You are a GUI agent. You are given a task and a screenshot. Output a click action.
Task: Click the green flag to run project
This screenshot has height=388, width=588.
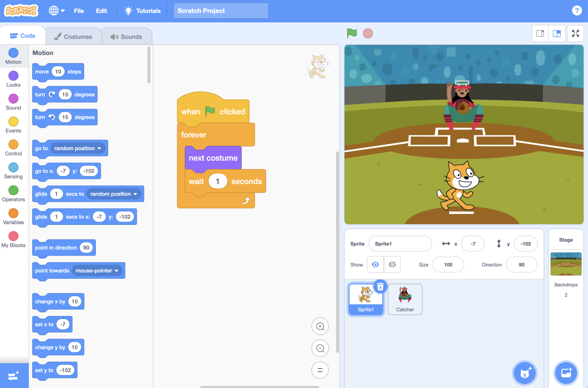coord(351,33)
